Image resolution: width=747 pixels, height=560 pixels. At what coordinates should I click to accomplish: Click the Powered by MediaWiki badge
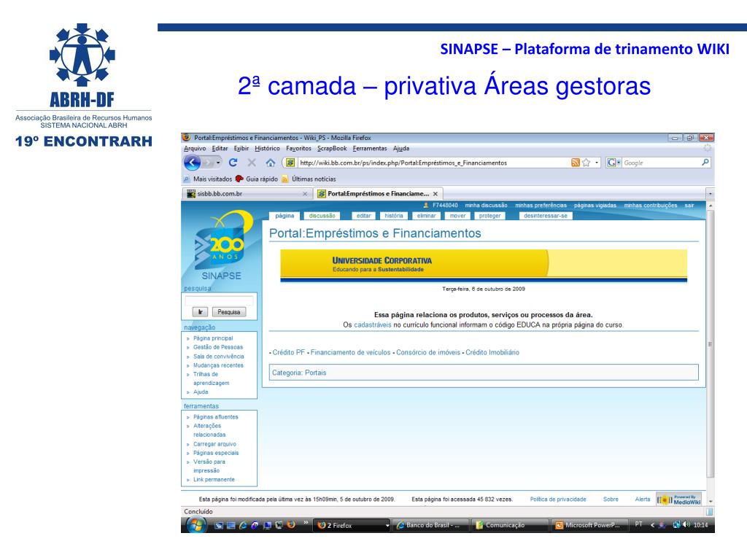click(679, 499)
